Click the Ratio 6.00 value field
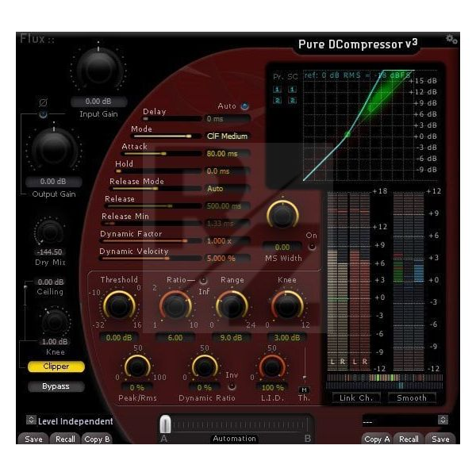 [x=175, y=337]
